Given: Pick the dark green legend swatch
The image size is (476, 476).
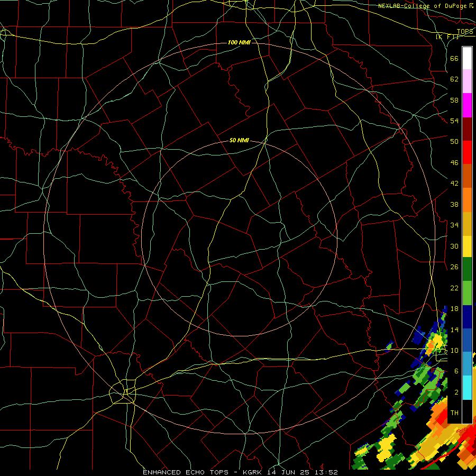Looking at the screenshot, I should click(467, 269).
